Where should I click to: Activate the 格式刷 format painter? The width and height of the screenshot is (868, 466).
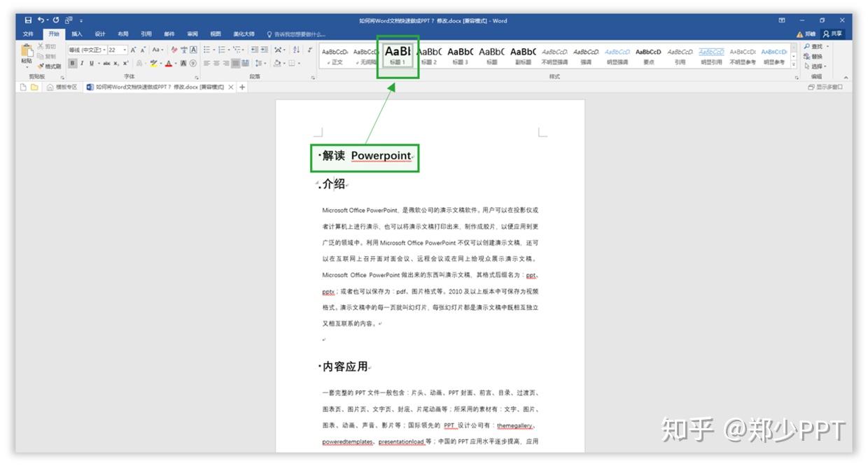click(49, 66)
